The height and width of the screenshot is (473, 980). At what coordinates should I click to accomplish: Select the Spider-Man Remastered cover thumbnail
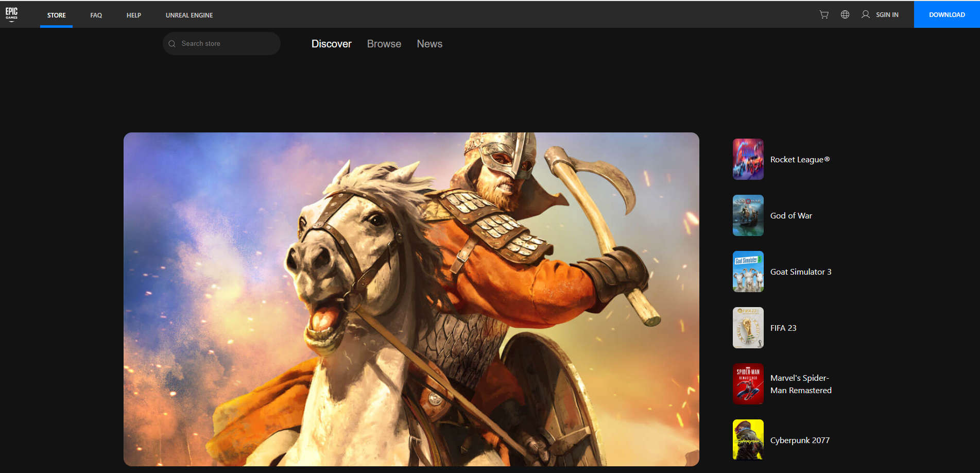pos(748,384)
